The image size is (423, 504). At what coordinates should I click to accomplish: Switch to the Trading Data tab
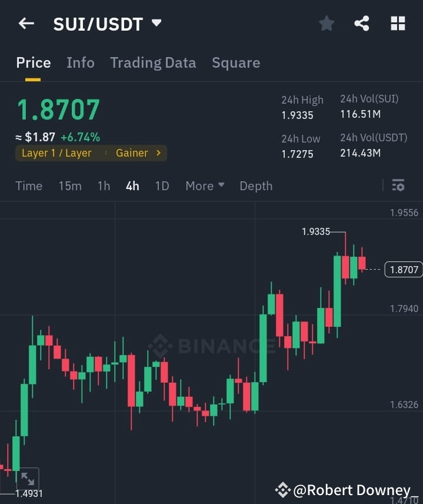pyautogui.click(x=153, y=62)
